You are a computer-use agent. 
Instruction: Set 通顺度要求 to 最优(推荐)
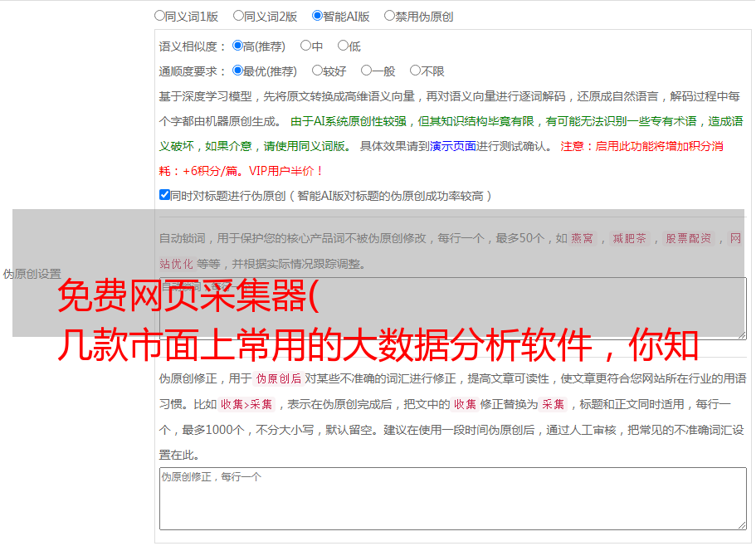click(x=237, y=71)
